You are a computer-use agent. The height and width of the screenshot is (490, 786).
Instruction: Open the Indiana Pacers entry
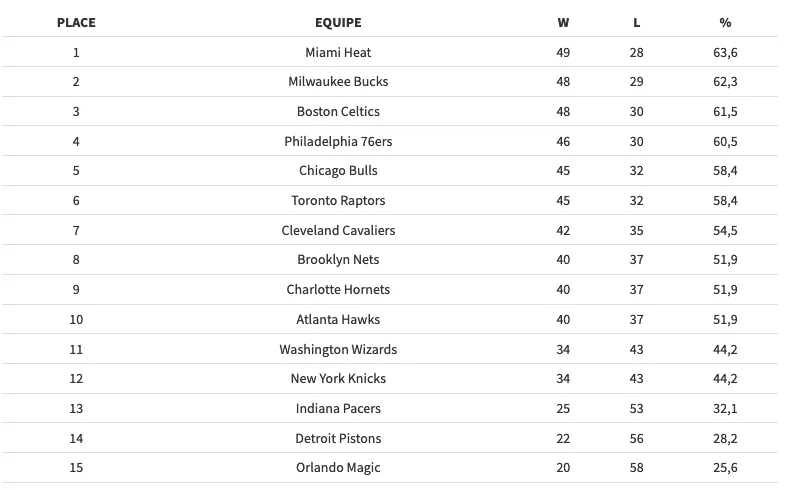[x=338, y=408]
